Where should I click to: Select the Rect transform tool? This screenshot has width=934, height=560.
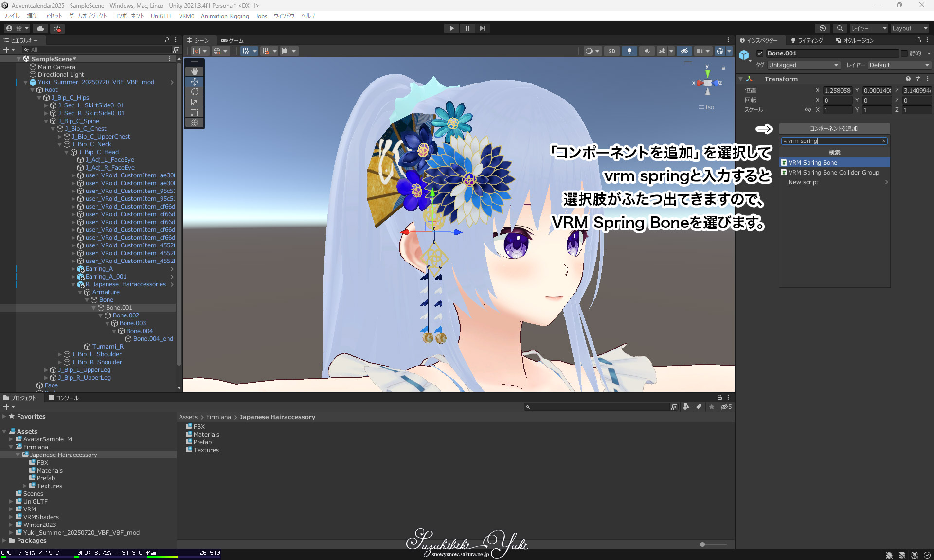point(195,112)
